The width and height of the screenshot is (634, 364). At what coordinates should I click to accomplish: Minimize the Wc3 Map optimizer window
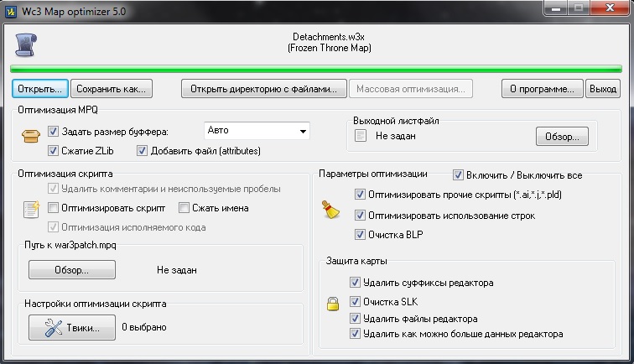click(x=556, y=8)
